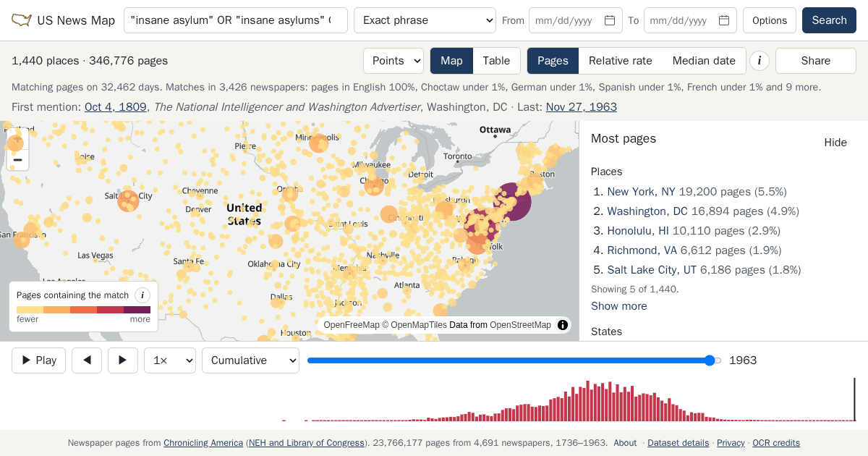The width and height of the screenshot is (868, 456).
Task: Click the OpenFreeMap attribution link
Action: click(352, 325)
